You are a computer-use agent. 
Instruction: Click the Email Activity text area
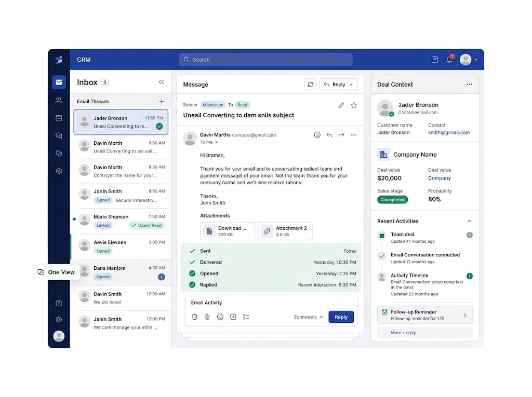[x=271, y=303]
